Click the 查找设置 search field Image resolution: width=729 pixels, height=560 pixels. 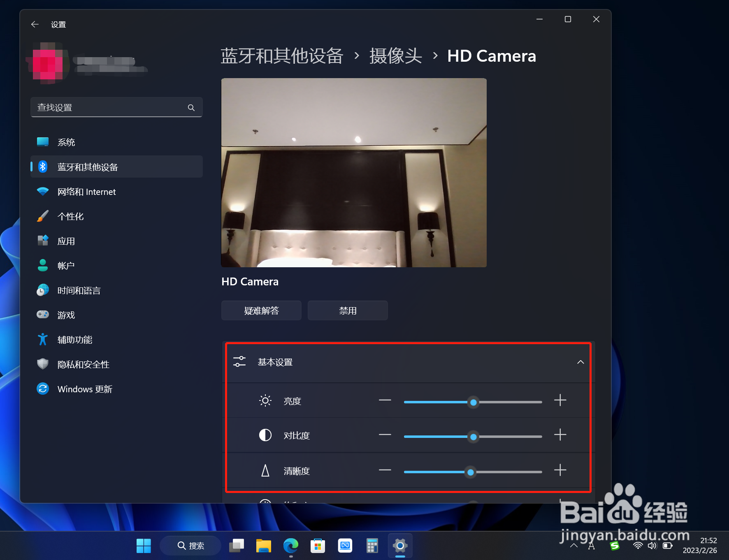click(116, 107)
